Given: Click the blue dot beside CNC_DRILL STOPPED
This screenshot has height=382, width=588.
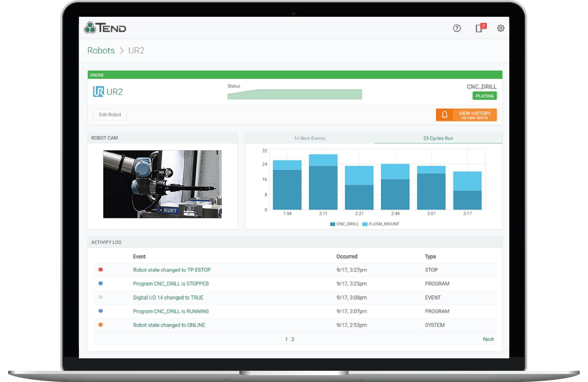Looking at the screenshot, I should (x=100, y=284).
